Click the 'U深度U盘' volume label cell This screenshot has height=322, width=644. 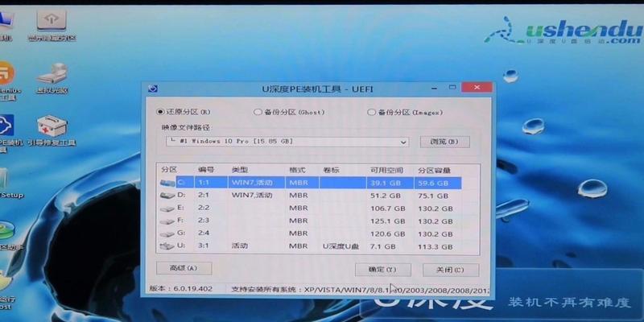coord(341,246)
